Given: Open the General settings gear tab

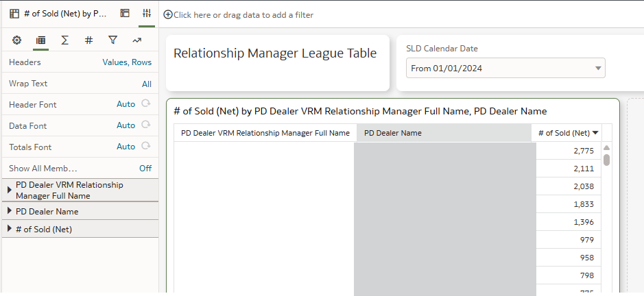Looking at the screenshot, I should pos(16,40).
